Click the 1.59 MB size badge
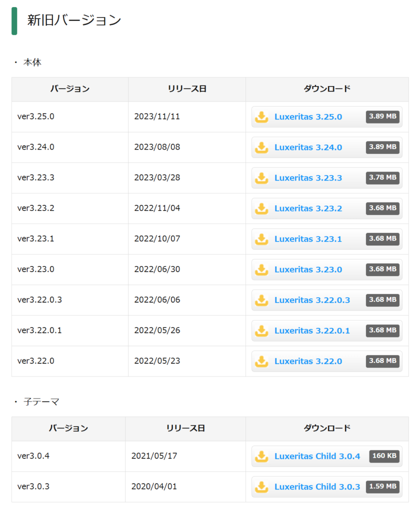 coord(382,486)
